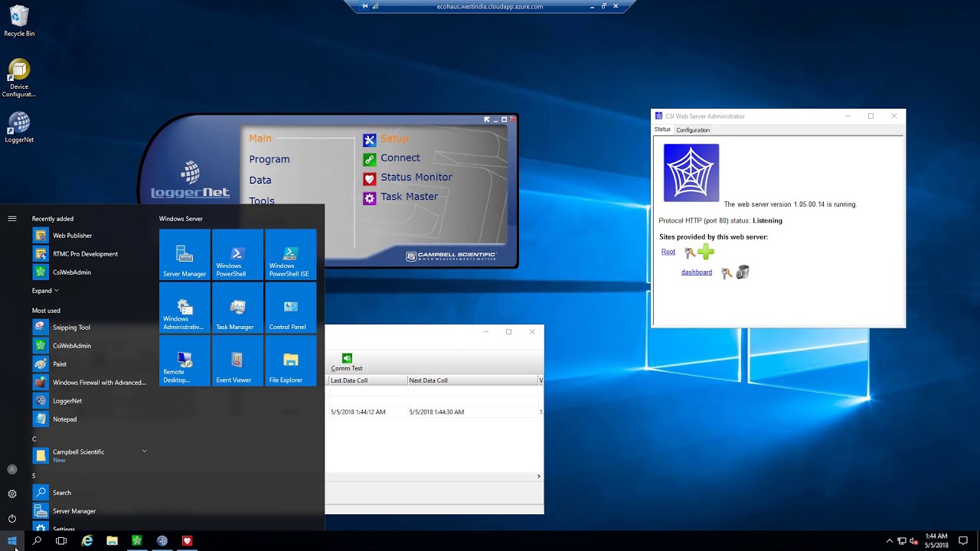Screen dimensions: 980x551
Task: Click the key icon beside Root site
Action: [690, 253]
